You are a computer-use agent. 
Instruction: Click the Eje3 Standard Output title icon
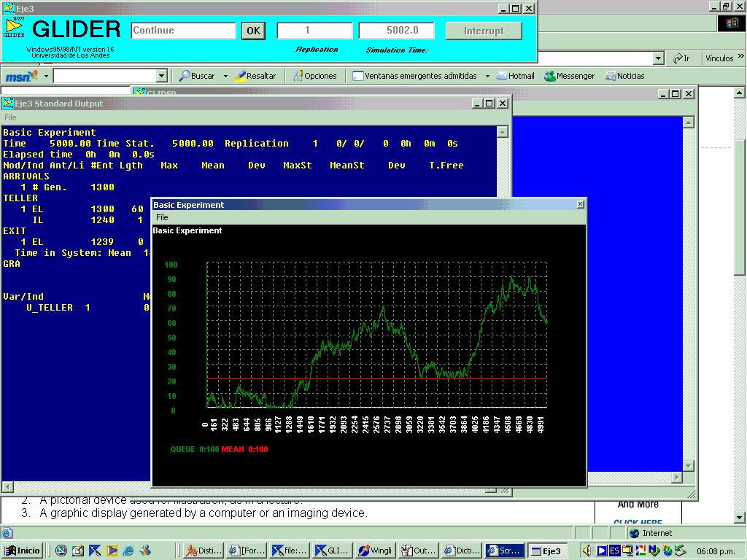pos(7,103)
